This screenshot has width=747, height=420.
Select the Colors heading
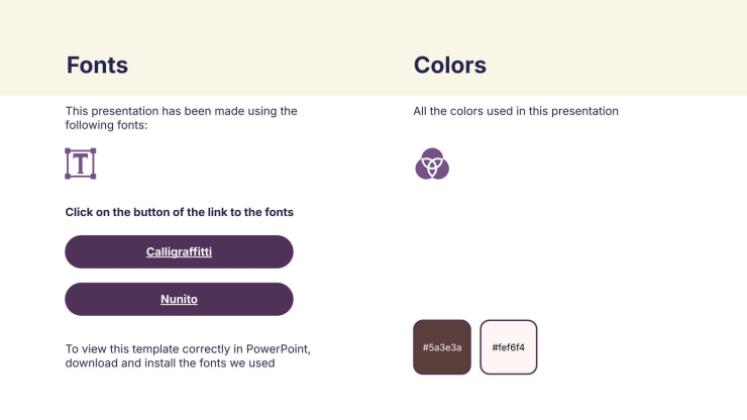coord(450,66)
